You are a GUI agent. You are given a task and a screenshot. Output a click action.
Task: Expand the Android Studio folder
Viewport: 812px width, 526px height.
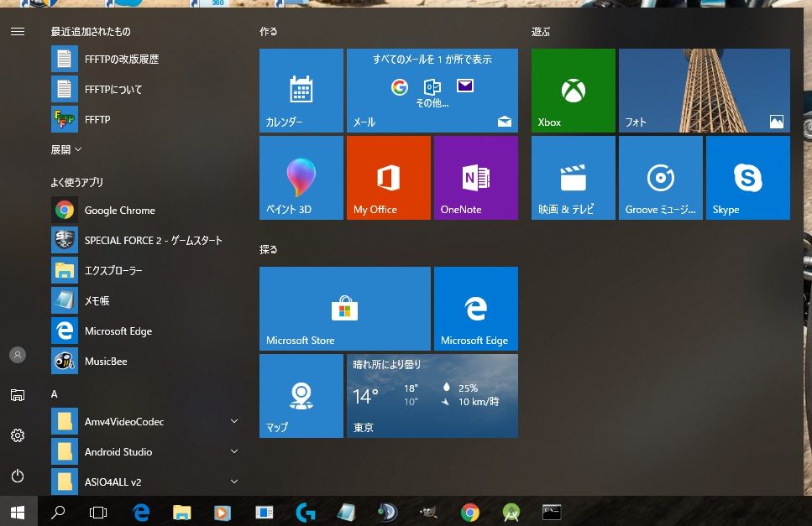pyautogui.click(x=145, y=451)
